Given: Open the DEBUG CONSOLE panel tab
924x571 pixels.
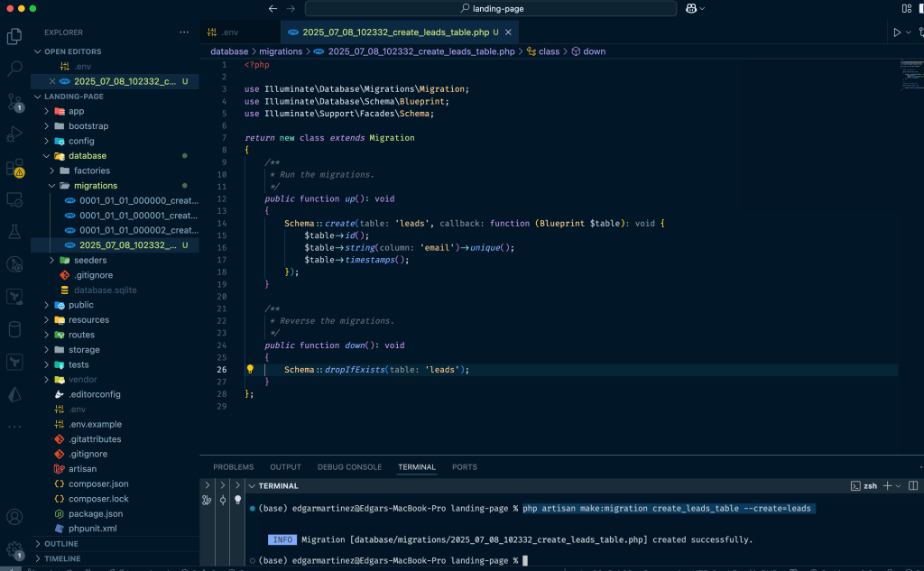Looking at the screenshot, I should click(x=349, y=467).
